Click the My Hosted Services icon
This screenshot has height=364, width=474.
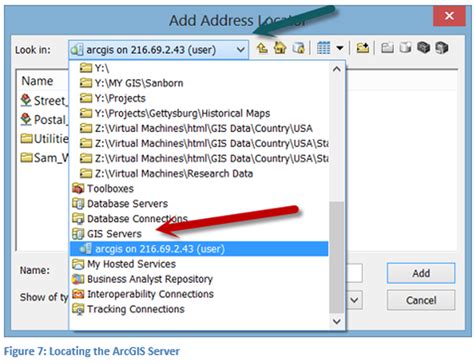[78, 264]
